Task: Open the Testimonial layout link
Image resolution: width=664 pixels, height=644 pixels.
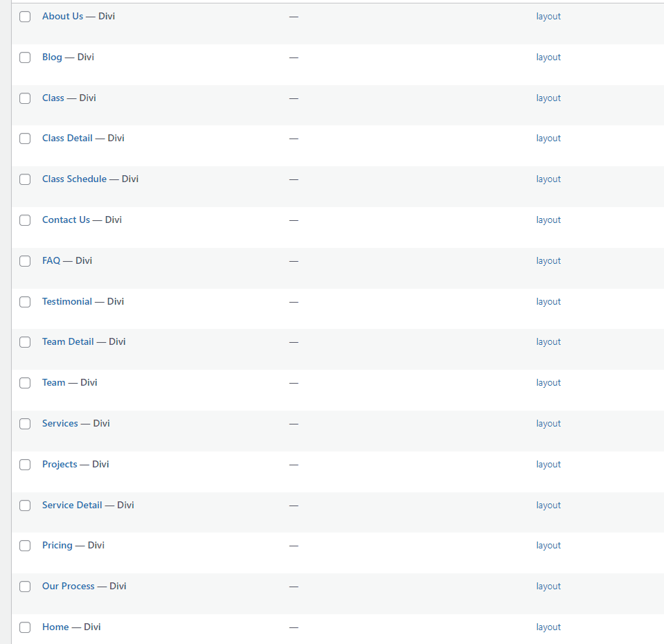Action: tap(66, 301)
